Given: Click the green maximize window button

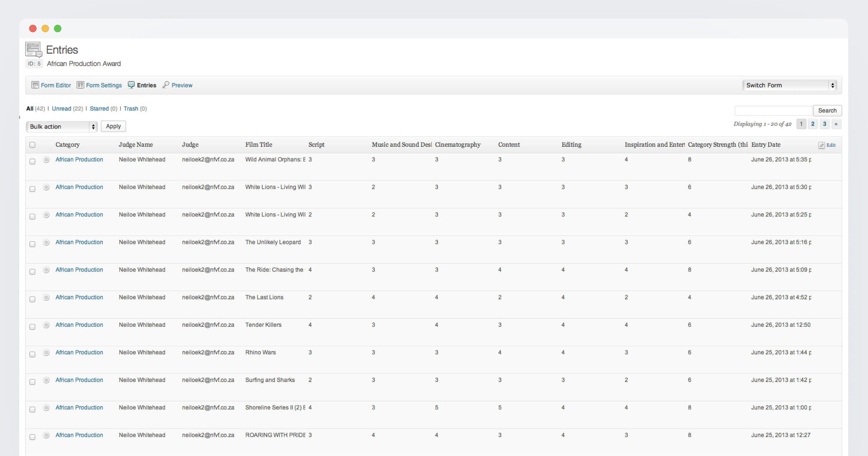Looking at the screenshot, I should tap(58, 28).
